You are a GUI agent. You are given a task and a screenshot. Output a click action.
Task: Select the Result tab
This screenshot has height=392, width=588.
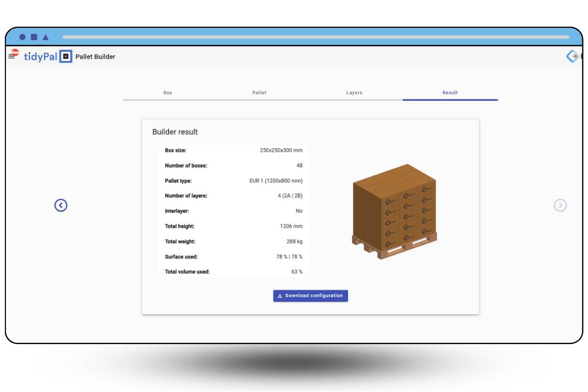[x=450, y=93]
